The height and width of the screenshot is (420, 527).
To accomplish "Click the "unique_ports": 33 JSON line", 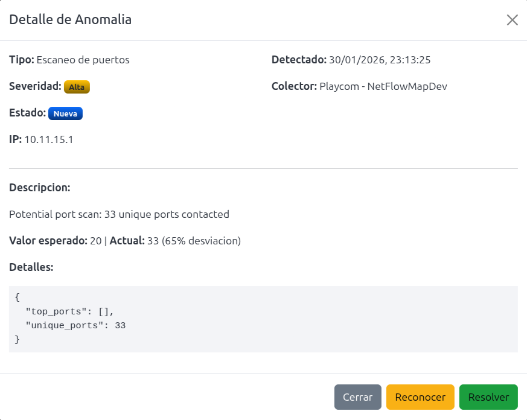I will coord(75,325).
